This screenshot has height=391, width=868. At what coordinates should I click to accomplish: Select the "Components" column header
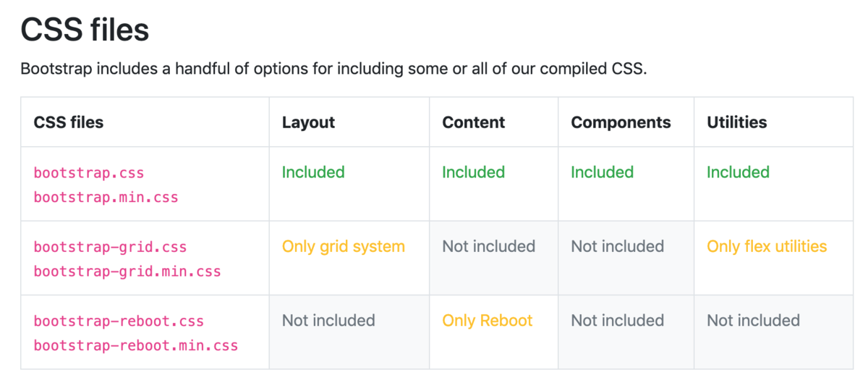tap(621, 122)
